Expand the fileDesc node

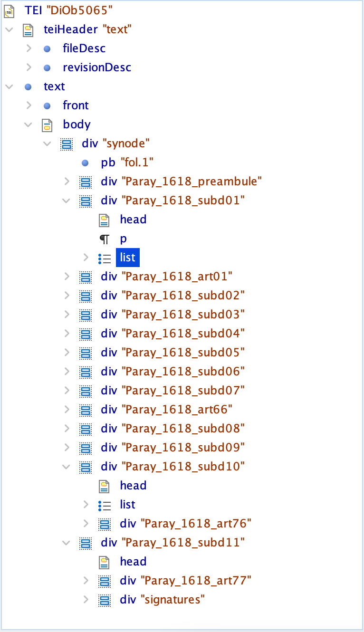pyautogui.click(x=29, y=48)
